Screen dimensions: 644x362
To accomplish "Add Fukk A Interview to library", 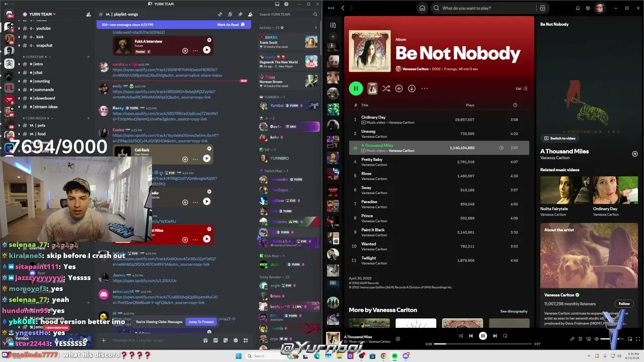I will tap(185, 50).
